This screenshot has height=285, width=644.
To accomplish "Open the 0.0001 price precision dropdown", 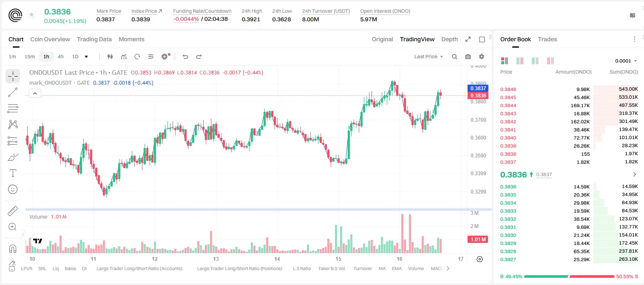I will (x=626, y=61).
